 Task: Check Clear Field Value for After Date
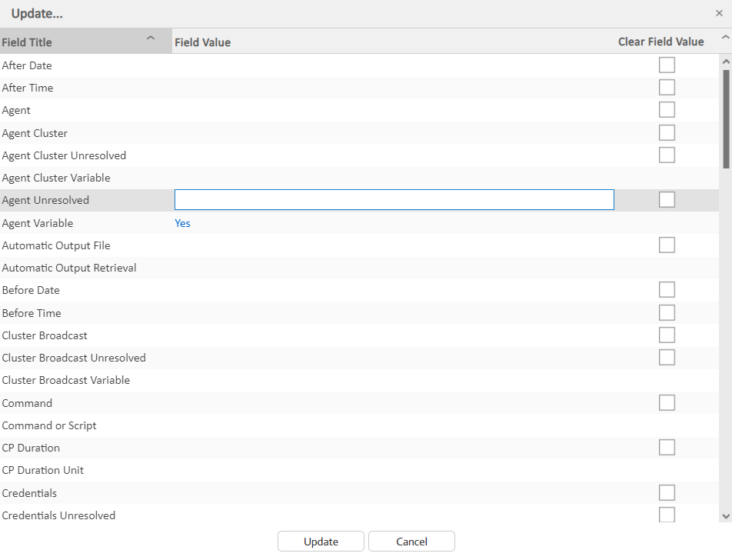[667, 65]
